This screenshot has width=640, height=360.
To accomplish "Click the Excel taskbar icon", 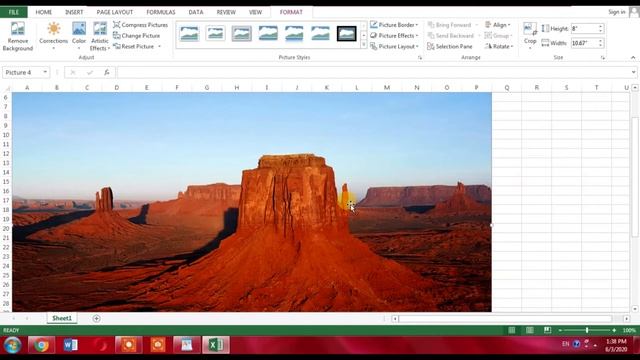I will (x=216, y=345).
